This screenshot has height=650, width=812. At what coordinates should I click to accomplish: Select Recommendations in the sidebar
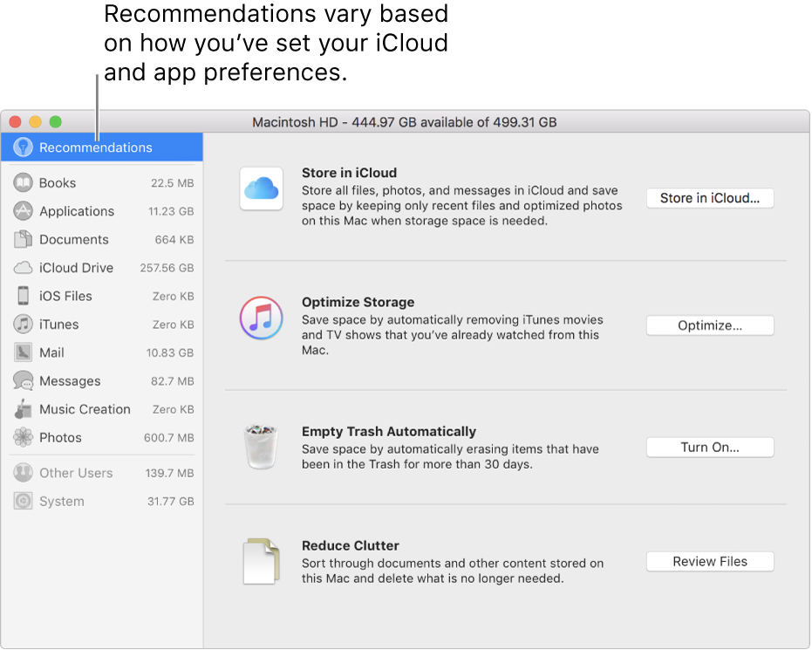95,147
